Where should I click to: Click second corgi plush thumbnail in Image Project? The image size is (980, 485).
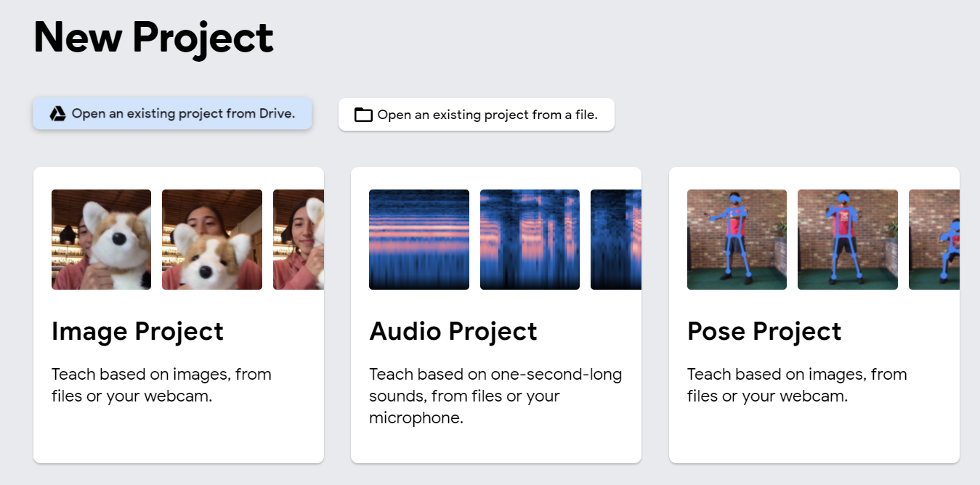(211, 240)
